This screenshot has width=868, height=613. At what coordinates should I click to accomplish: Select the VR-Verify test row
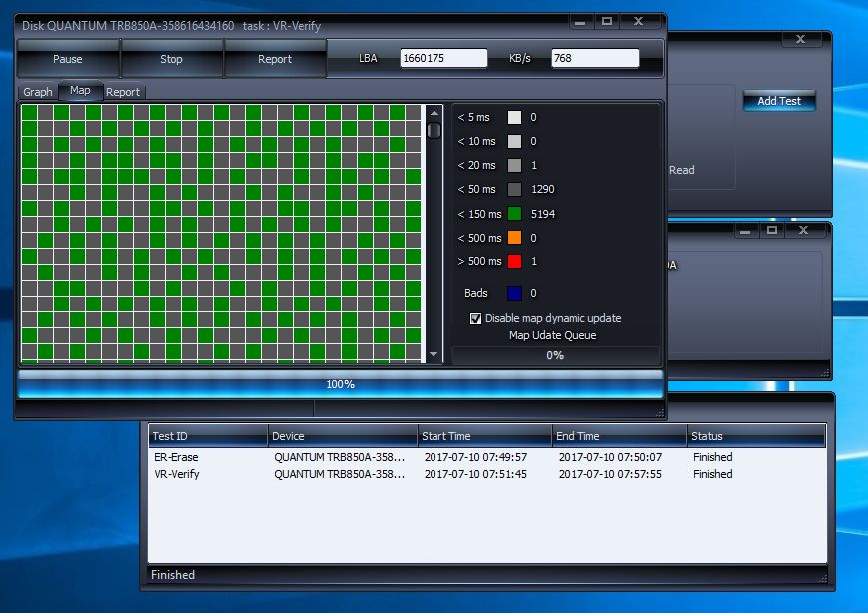coord(487,474)
